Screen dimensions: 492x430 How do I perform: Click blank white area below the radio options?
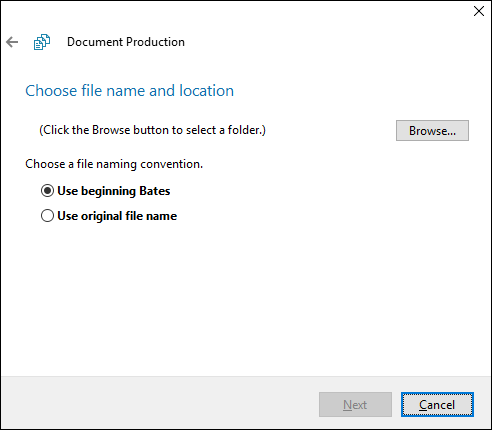(246, 300)
